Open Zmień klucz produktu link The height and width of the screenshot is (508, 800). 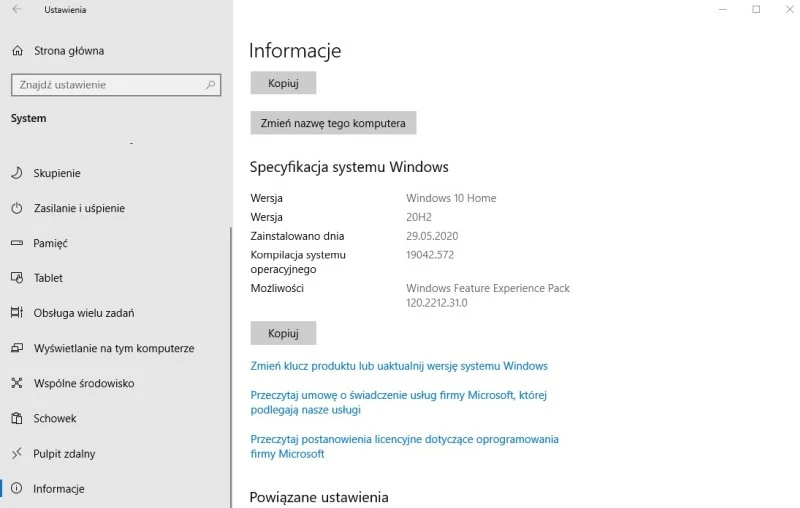[x=399, y=366]
